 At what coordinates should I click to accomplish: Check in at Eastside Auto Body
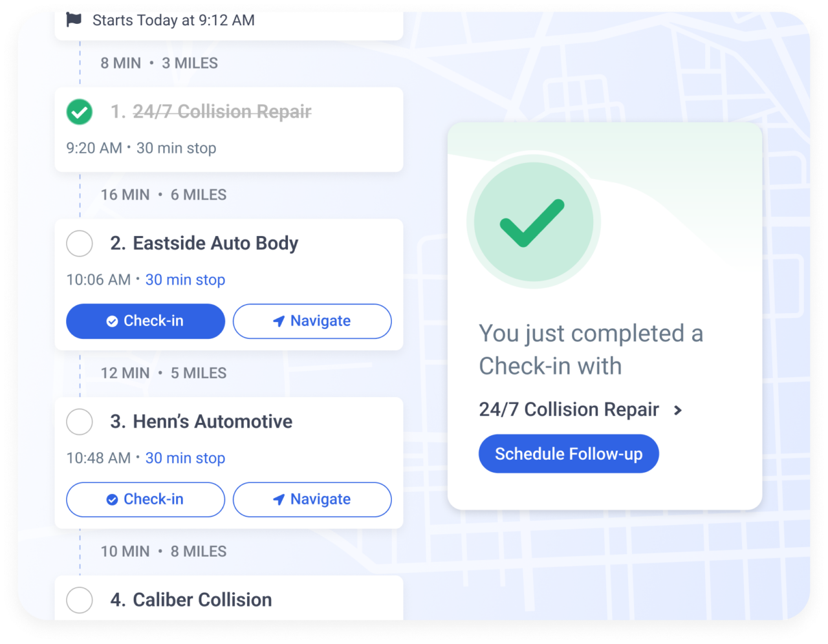click(145, 320)
